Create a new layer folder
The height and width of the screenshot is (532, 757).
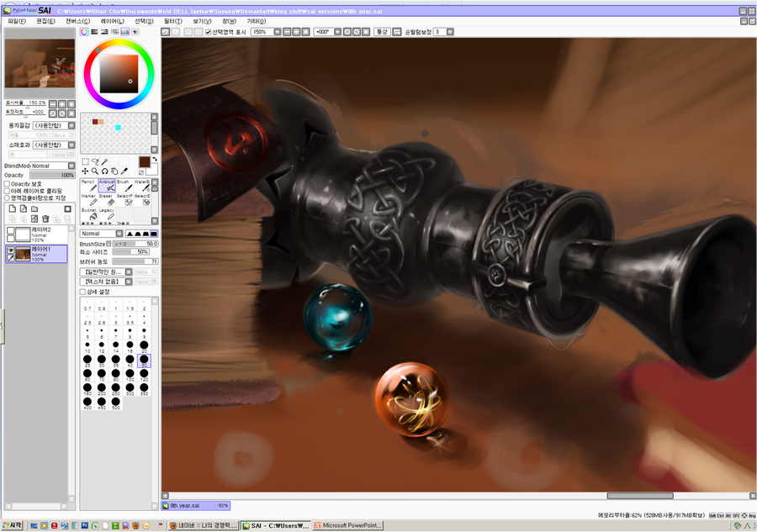[34, 208]
